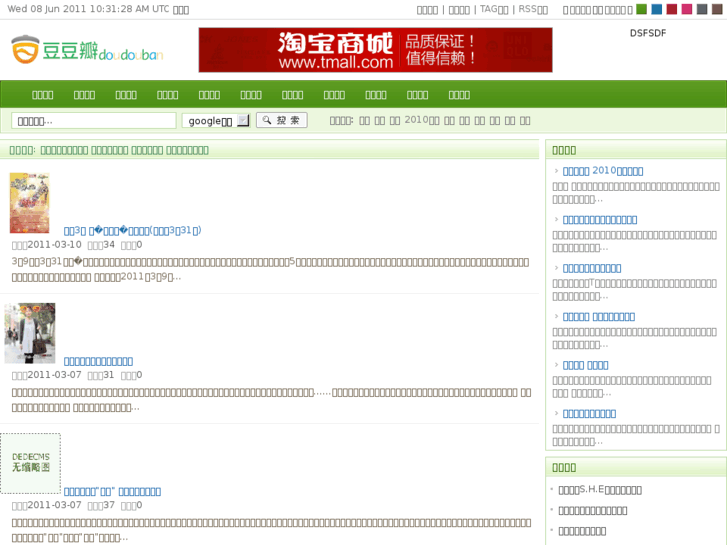The width and height of the screenshot is (727, 545).
Task: Select the green theme color swatch
Action: click(641, 9)
